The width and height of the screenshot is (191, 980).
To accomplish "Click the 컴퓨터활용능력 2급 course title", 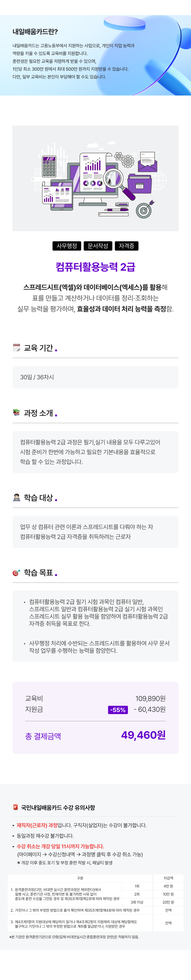I will [x=95, y=267].
